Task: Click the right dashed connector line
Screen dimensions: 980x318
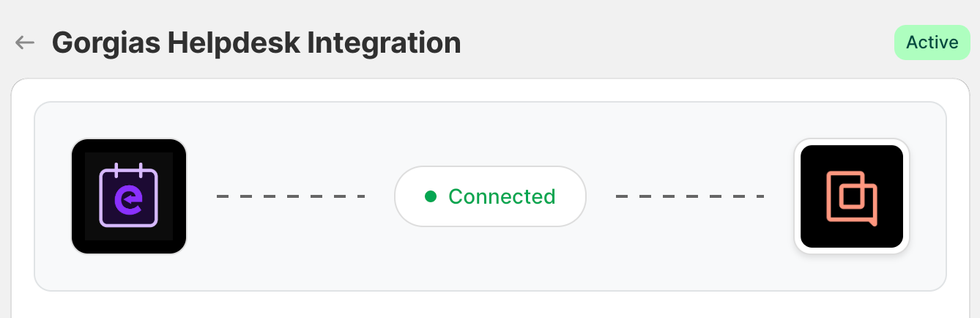Action: click(690, 196)
